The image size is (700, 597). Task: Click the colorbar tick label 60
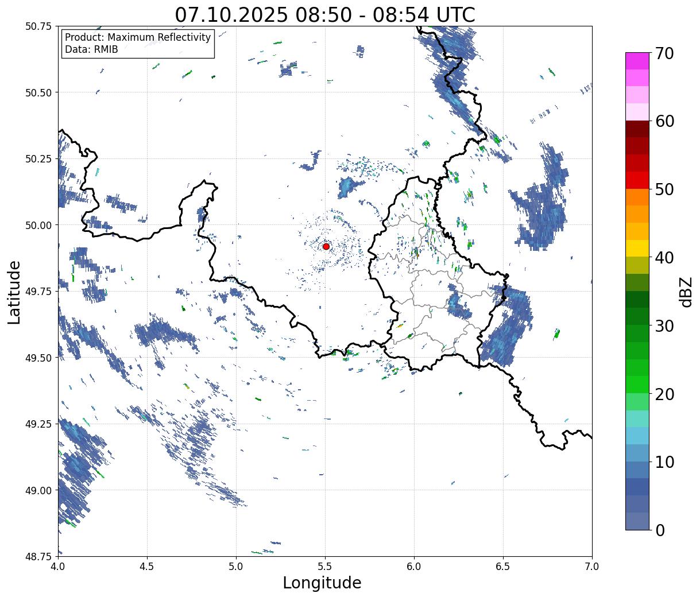pyautogui.click(x=664, y=121)
